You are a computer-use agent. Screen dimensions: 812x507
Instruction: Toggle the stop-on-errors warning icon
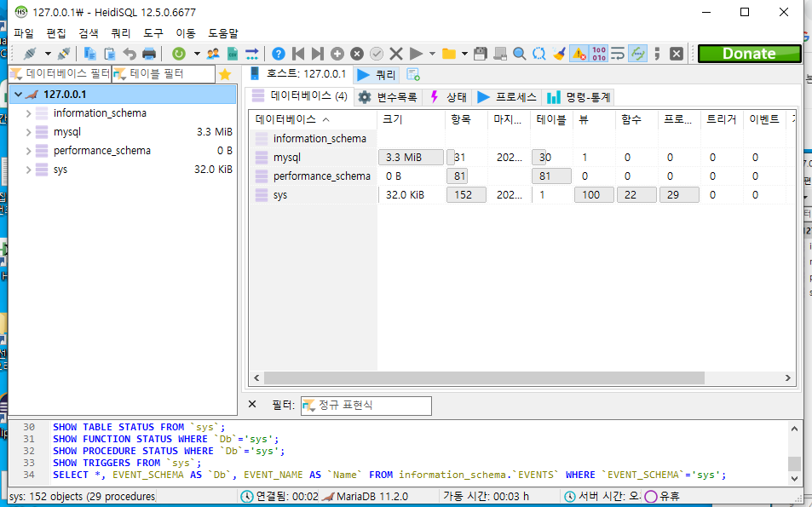579,54
